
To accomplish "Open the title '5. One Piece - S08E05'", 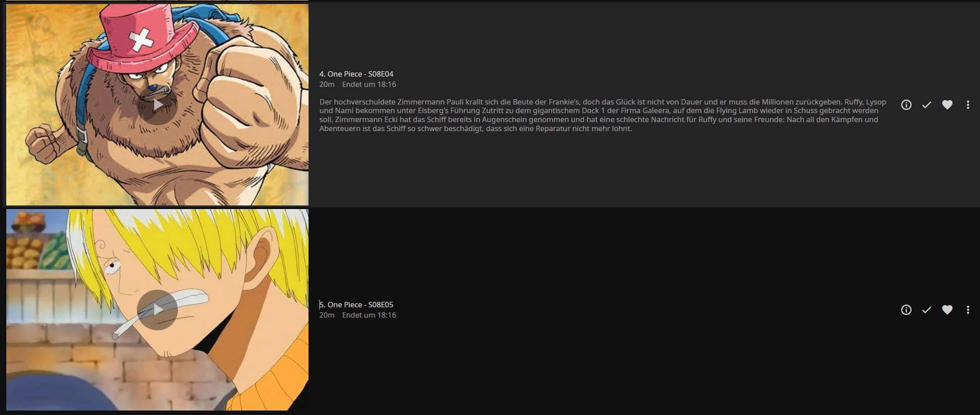I will point(356,305).
